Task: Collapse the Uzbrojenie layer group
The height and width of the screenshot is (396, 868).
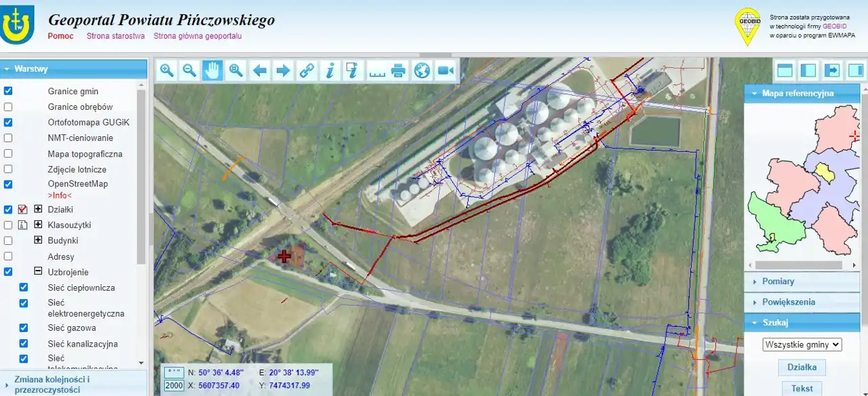Action: click(x=38, y=272)
